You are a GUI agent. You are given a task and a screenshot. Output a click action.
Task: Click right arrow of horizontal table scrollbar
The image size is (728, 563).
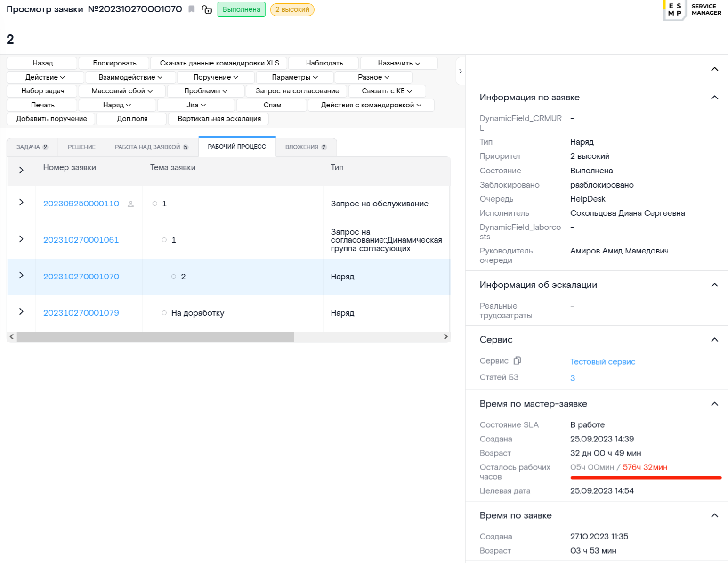tap(445, 337)
